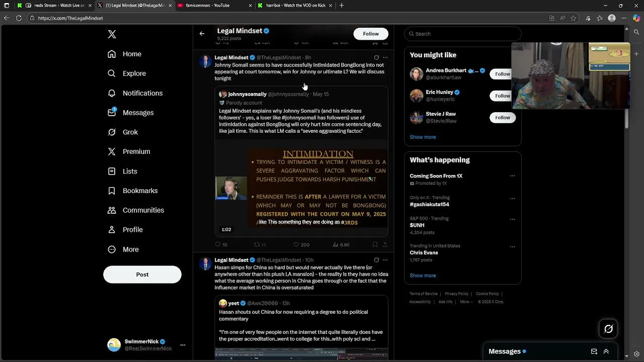Viewport: 644px width, 362px height.
Task: Open the Chris Evans trending topic
Action: click(424, 253)
